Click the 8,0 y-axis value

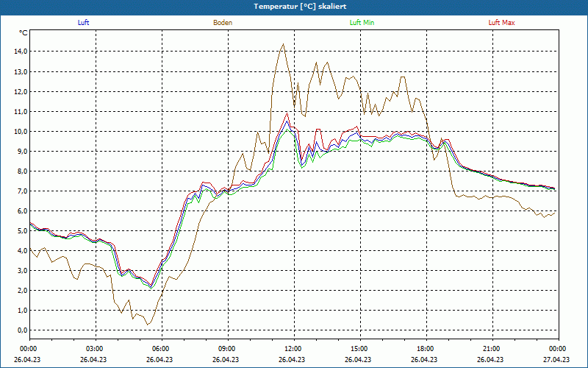point(23,171)
